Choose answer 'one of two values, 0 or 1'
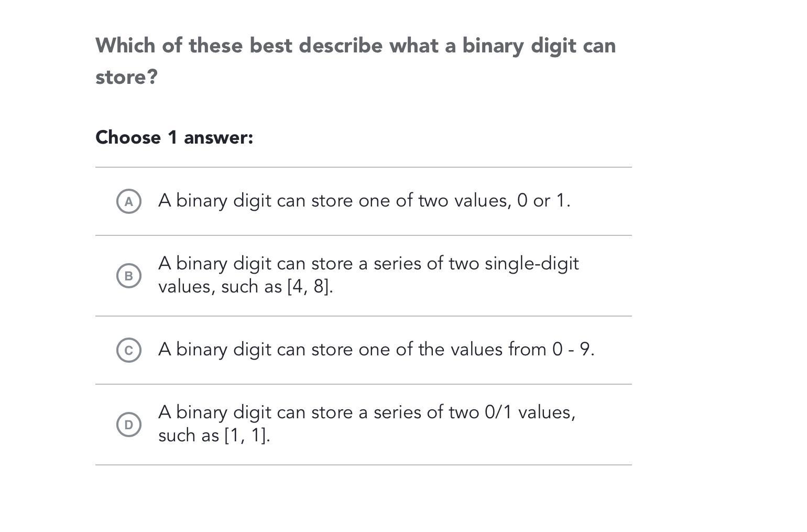This screenshot has width=807, height=532. pos(364,201)
